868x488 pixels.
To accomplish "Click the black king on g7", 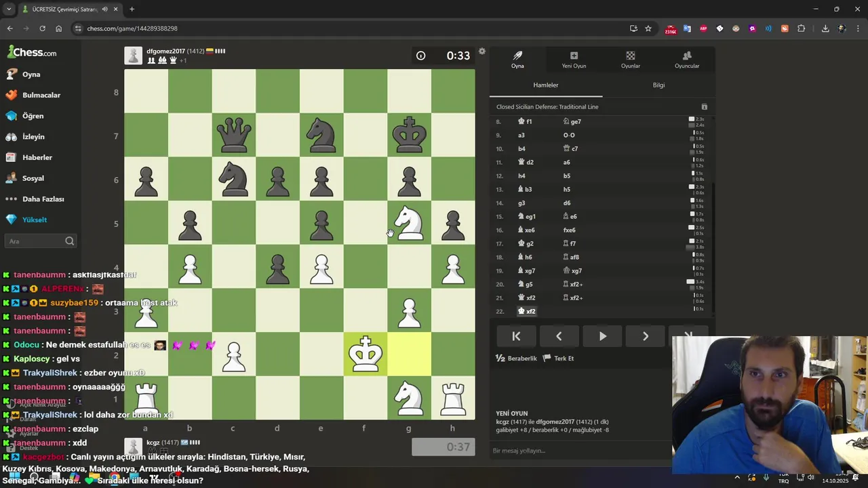I will 409,135.
